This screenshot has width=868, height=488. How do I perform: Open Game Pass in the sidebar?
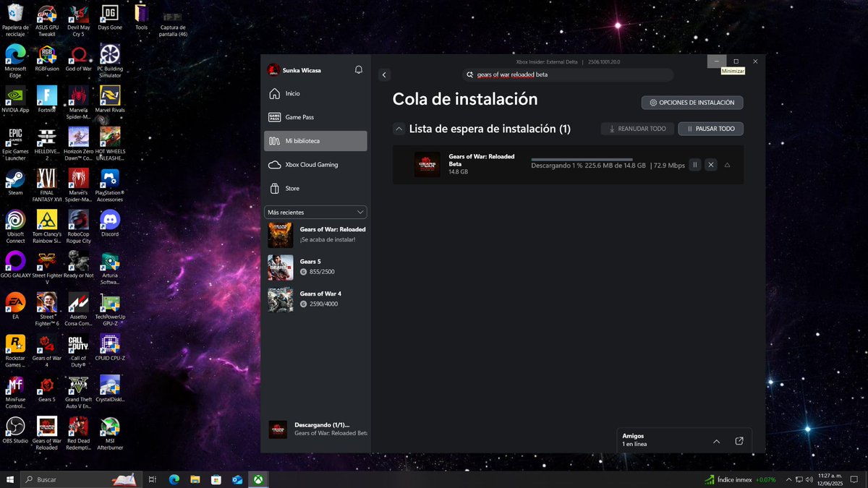[315, 117]
